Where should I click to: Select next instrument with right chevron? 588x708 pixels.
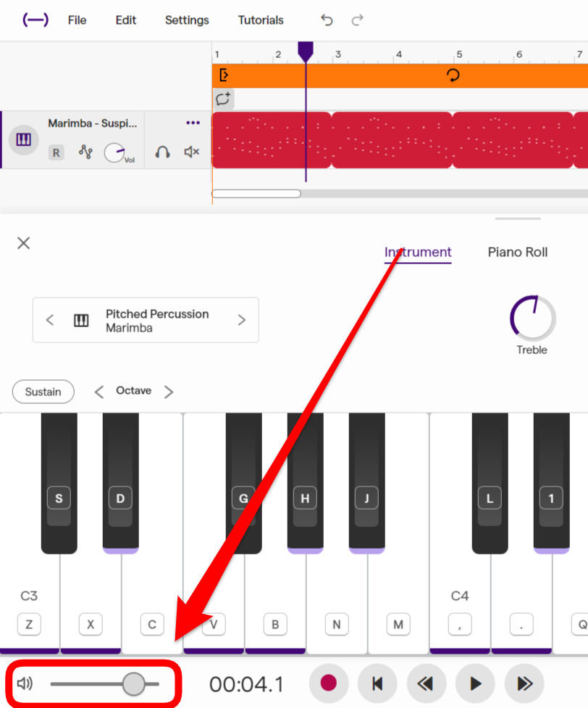point(242,320)
